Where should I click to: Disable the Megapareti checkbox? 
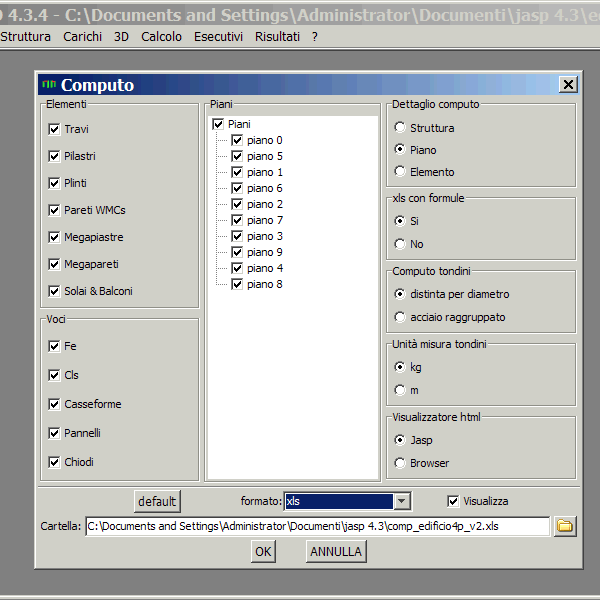pos(54,264)
